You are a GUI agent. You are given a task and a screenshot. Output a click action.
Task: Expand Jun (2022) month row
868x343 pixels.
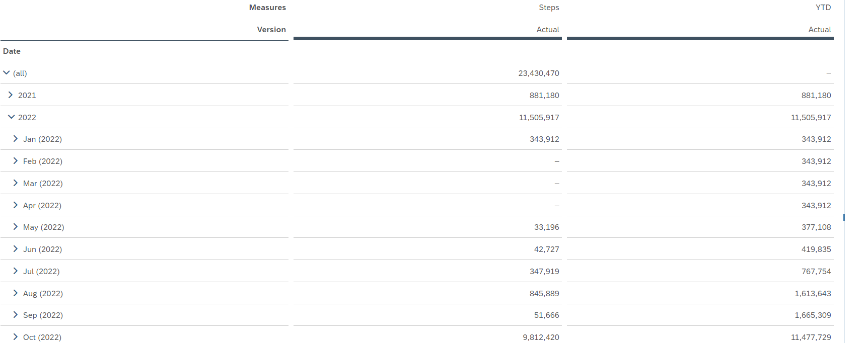pyautogui.click(x=16, y=249)
